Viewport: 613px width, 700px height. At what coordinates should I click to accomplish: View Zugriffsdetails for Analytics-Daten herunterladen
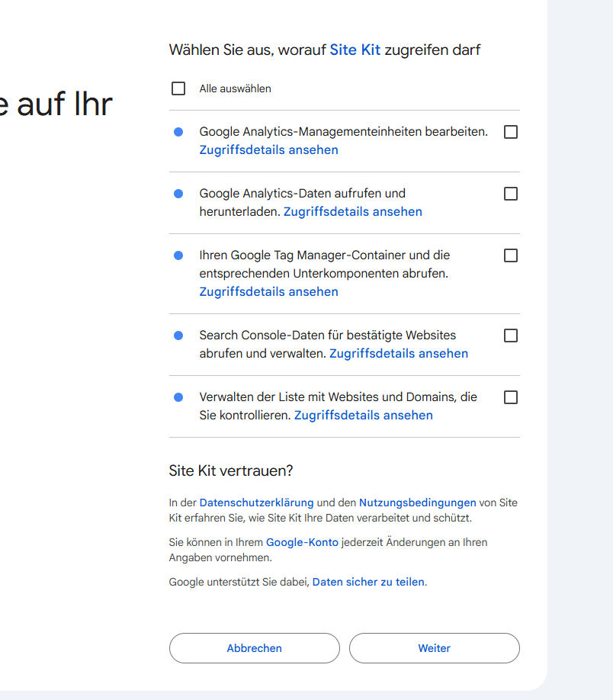click(353, 212)
